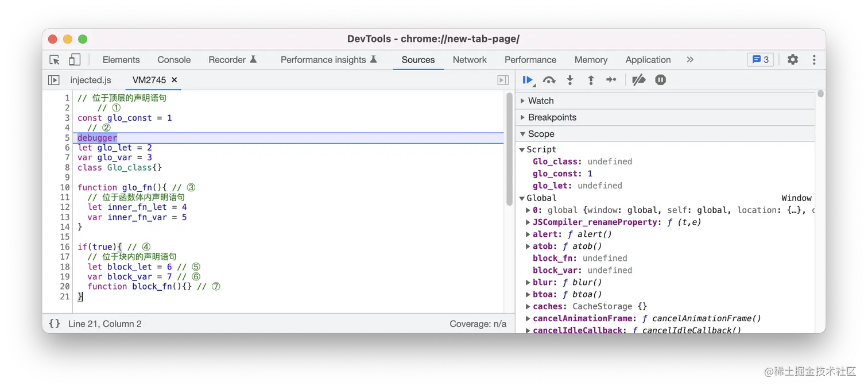This screenshot has height=389, width=868.
Task: Click the macOS yellow minimize button
Action: pyautogui.click(x=68, y=39)
